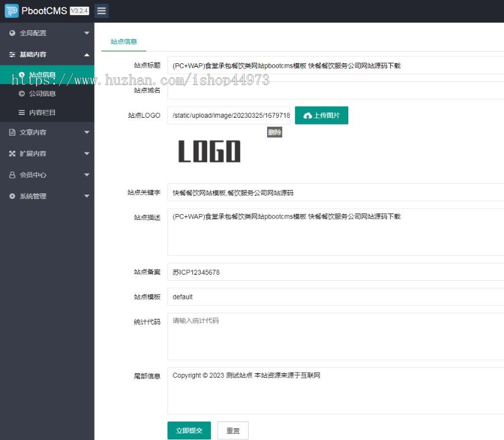This screenshot has height=440, width=504.
Task: Click the 立即提交 submit button
Action: coord(189,430)
